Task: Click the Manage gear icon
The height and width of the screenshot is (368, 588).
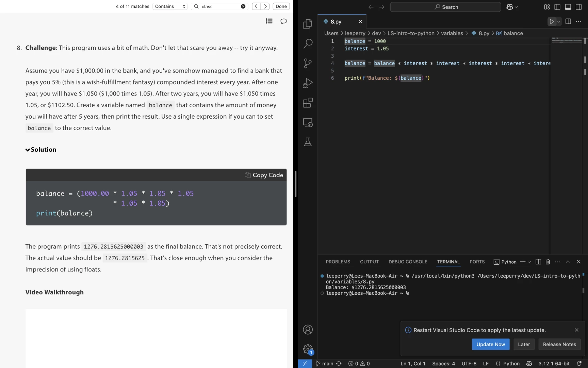Action: pos(308,349)
